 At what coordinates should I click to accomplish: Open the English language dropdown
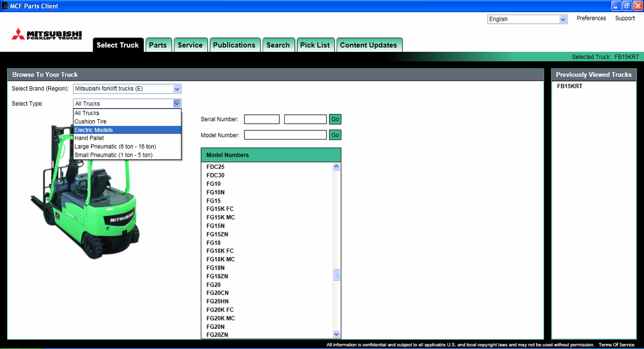click(527, 19)
